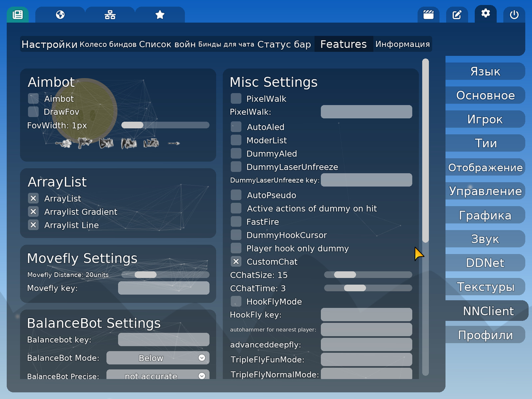Open the Язык settings page
The width and height of the screenshot is (532, 399).
[x=485, y=71]
